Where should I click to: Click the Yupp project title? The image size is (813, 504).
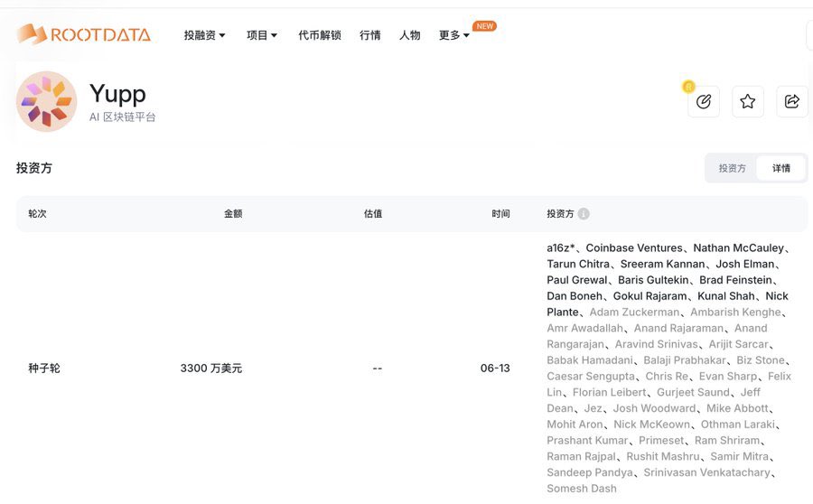click(117, 94)
